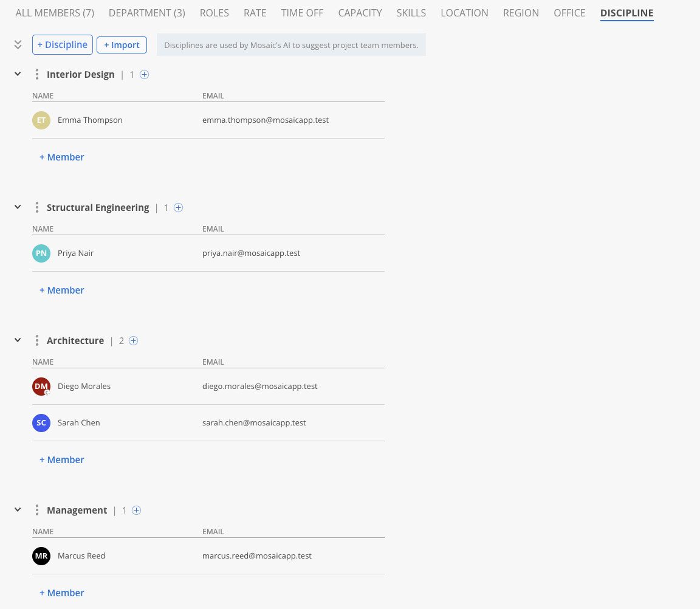Click the Management heading
Screen dimensions: 700x609
click(77, 511)
